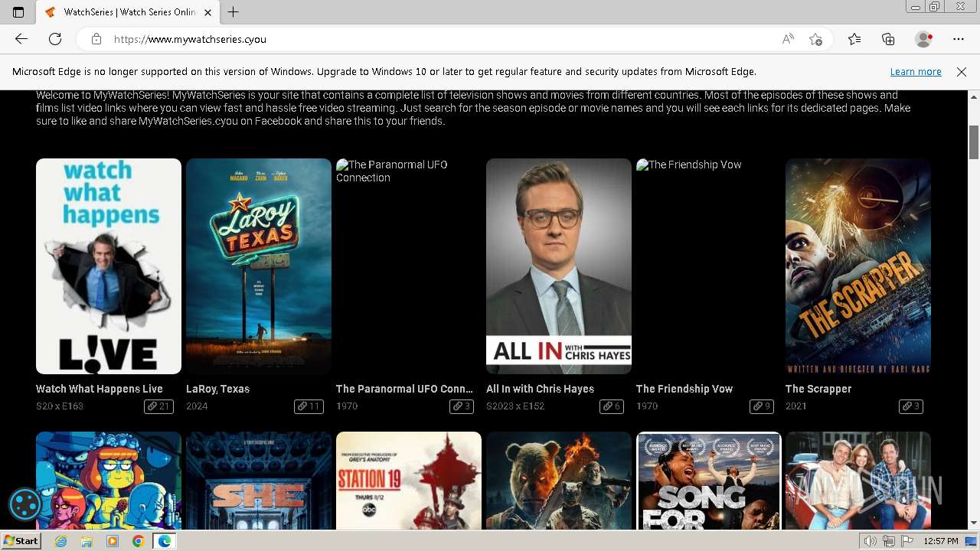The image size is (980, 551).
Task: Open The Paranormal UFO Connection image placeholder
Action: click(x=409, y=266)
